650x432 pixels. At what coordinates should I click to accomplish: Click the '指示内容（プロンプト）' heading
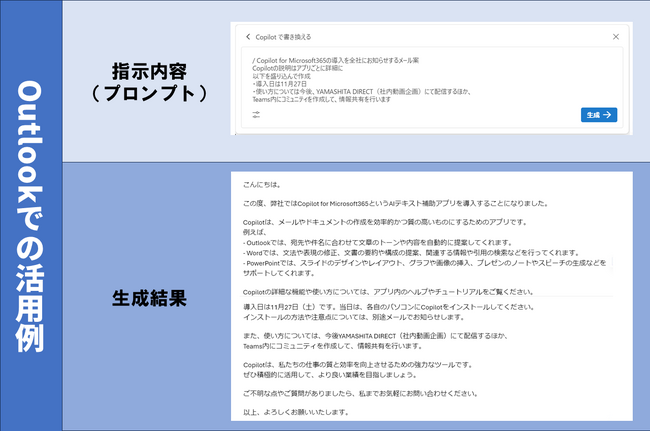point(149,83)
